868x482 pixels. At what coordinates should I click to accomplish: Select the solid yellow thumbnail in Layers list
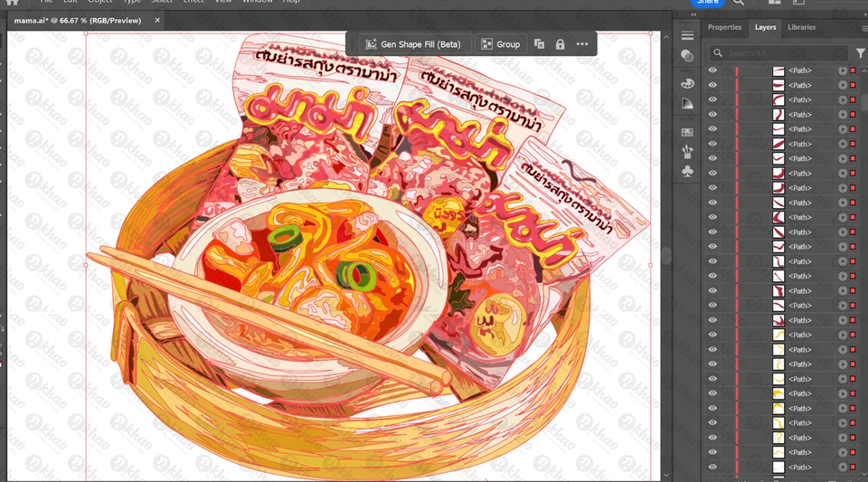778,393
